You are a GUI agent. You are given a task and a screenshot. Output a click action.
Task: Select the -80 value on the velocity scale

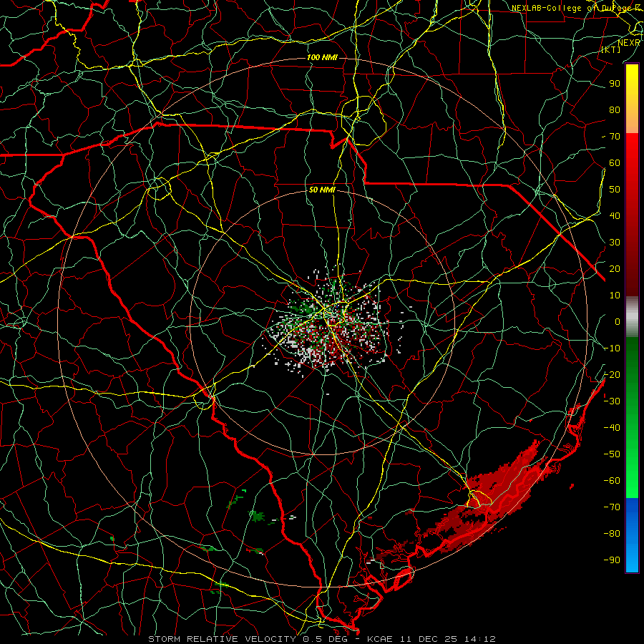[x=612, y=534]
